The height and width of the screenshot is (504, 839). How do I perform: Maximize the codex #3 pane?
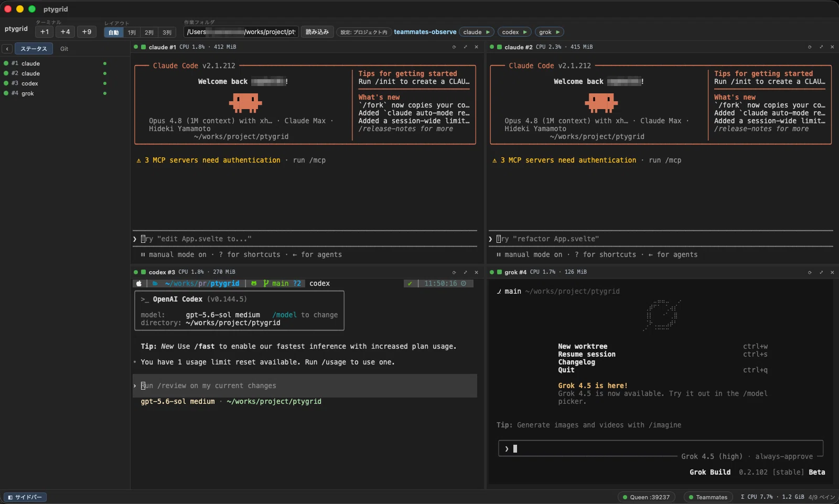(465, 272)
